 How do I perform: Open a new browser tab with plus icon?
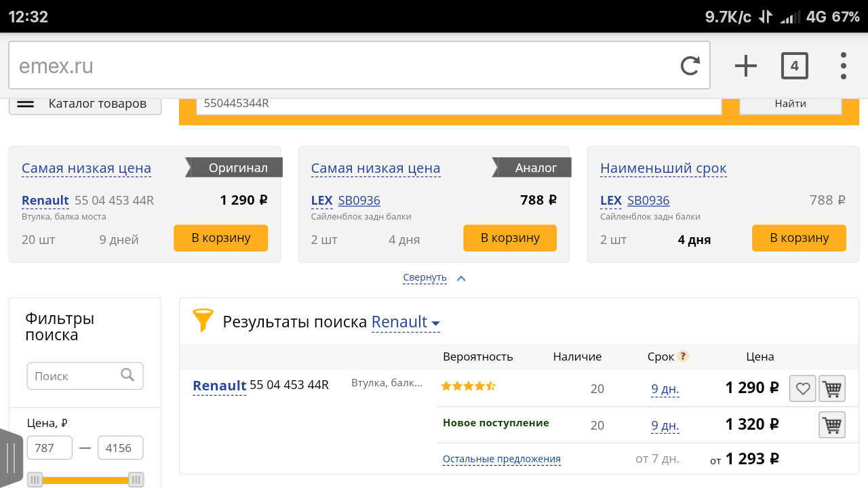(x=745, y=66)
